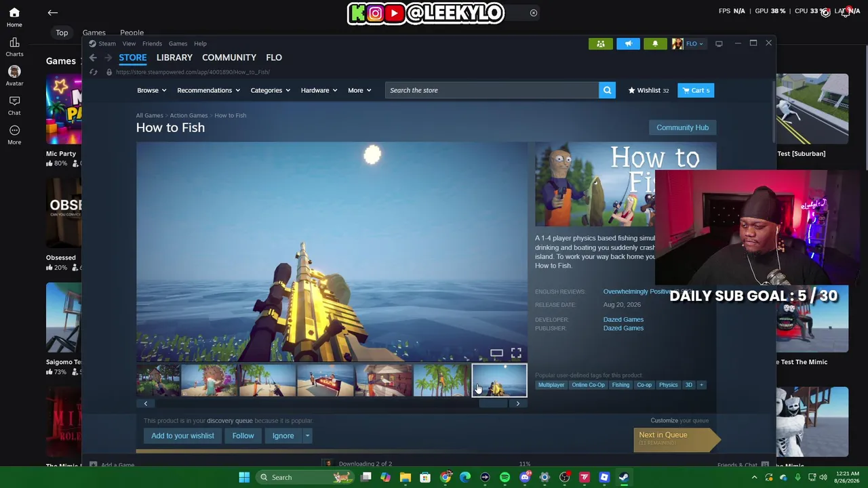
Task: Open Charts in the left sidebar
Action: pos(14,47)
